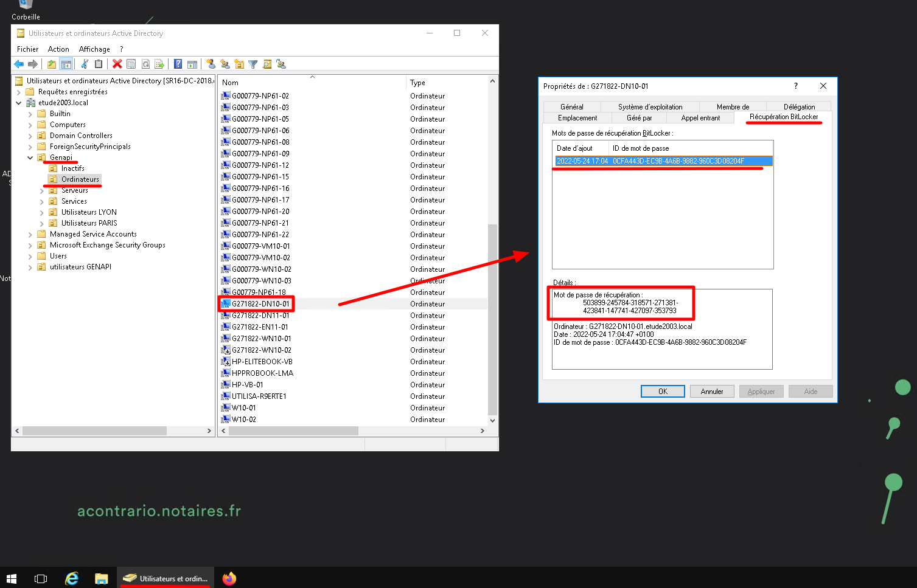The width and height of the screenshot is (917, 588).
Task: Create a new group with toolbar icon
Action: pyautogui.click(x=225, y=64)
